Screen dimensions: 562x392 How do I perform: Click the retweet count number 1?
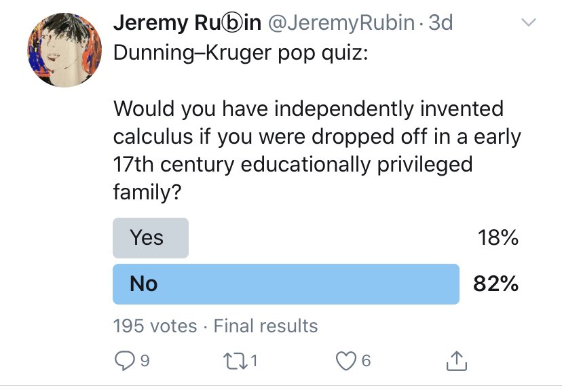point(255,361)
